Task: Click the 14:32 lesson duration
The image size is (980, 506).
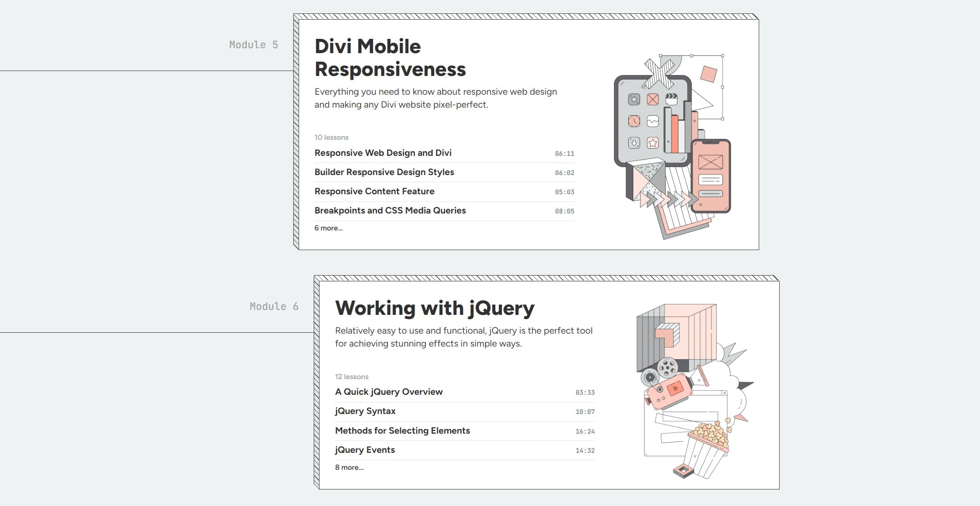Action: tap(585, 451)
